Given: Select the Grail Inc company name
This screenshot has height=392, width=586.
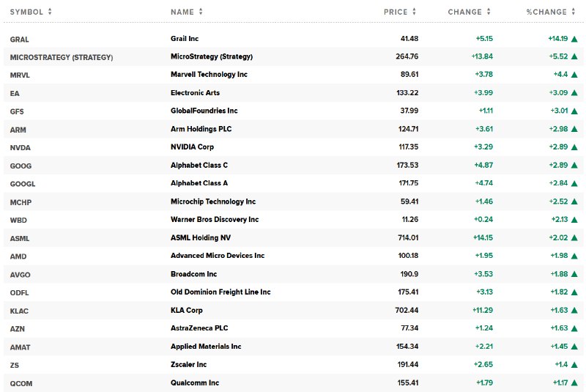Looking at the screenshot, I should tap(185, 39).
